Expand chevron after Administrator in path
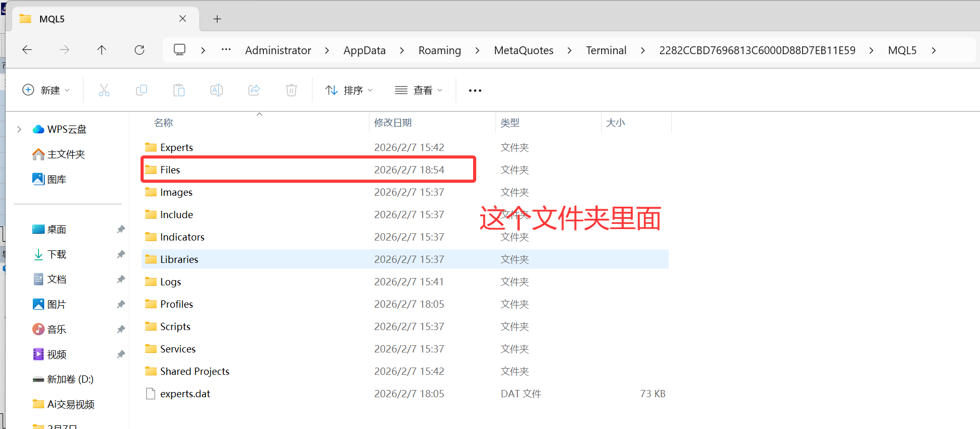Image resolution: width=980 pixels, height=429 pixels. pos(327,51)
